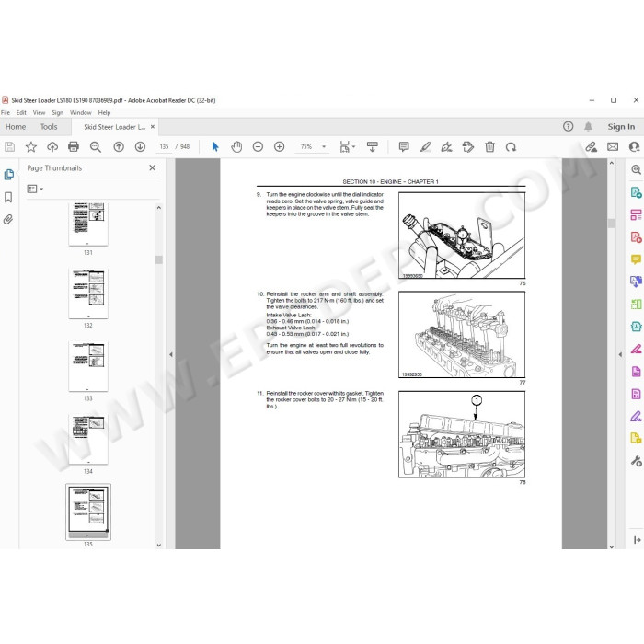The width and height of the screenshot is (644, 644).
Task: Rotate the page view
Action: point(511,146)
